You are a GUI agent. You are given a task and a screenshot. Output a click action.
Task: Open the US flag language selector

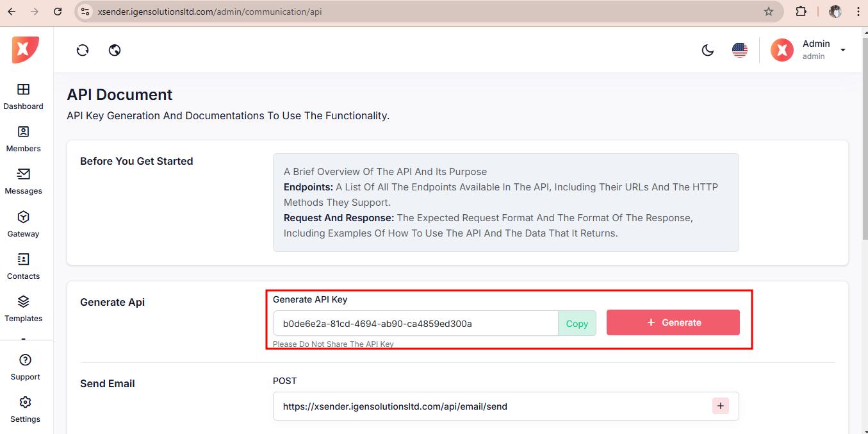tap(740, 50)
